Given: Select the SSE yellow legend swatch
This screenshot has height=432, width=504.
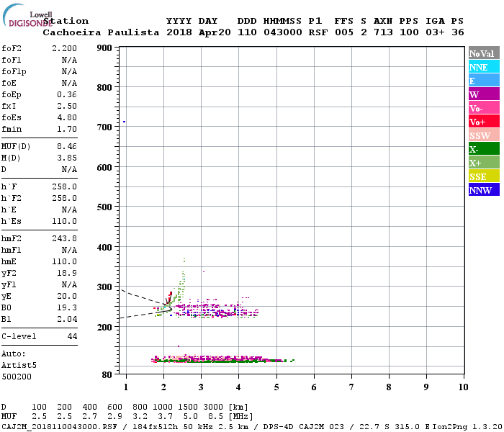Looking at the screenshot, I should (484, 176).
